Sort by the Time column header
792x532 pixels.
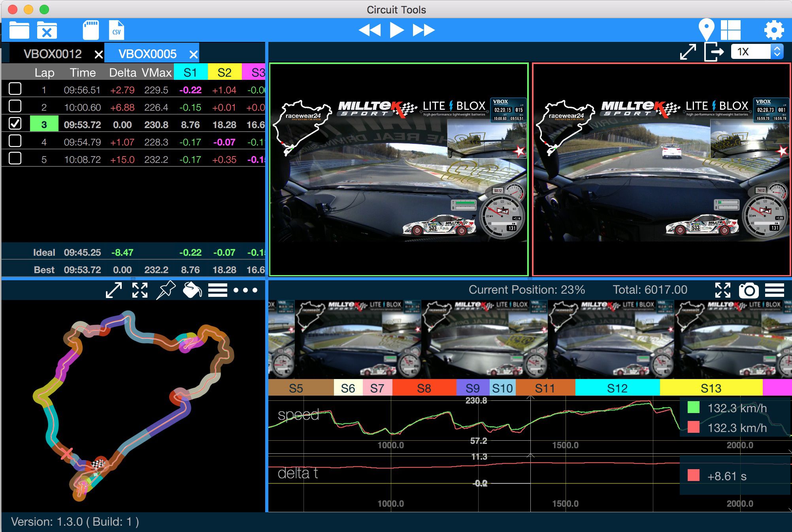tap(83, 73)
